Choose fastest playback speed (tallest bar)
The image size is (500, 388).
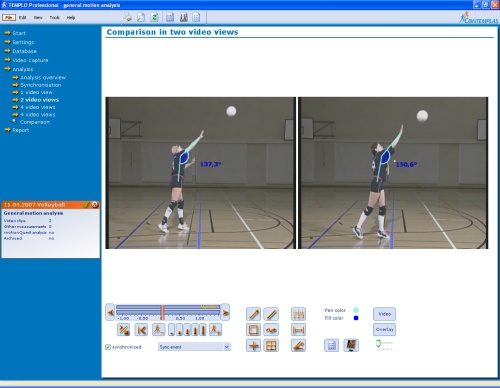[203, 330]
